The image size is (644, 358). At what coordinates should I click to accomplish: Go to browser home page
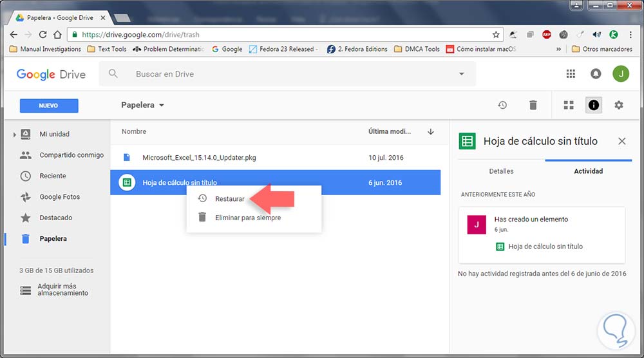tap(57, 35)
